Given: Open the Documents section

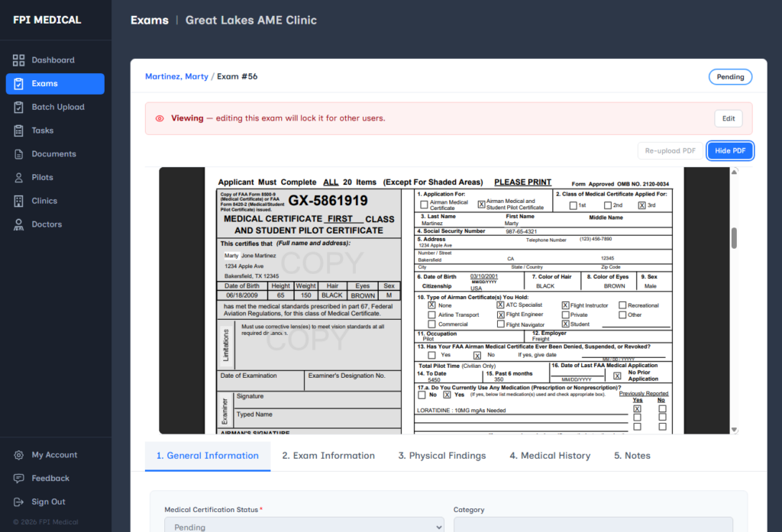Looking at the screenshot, I should coord(55,154).
